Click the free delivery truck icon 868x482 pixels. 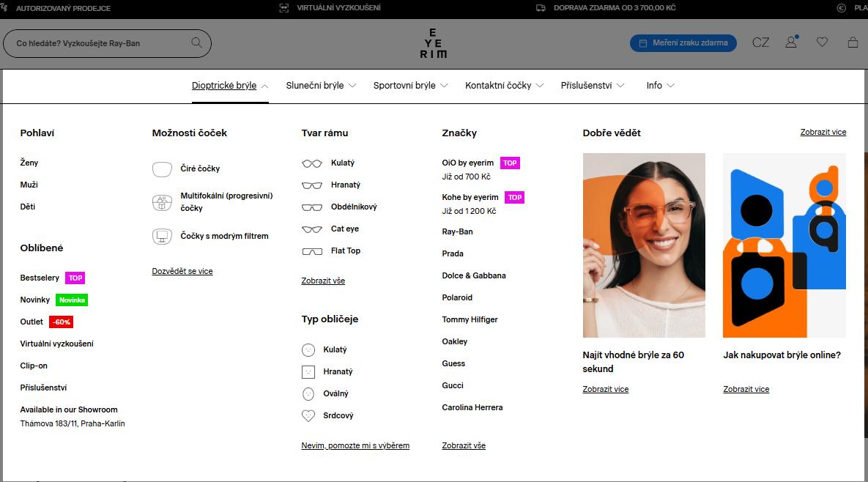pos(541,8)
